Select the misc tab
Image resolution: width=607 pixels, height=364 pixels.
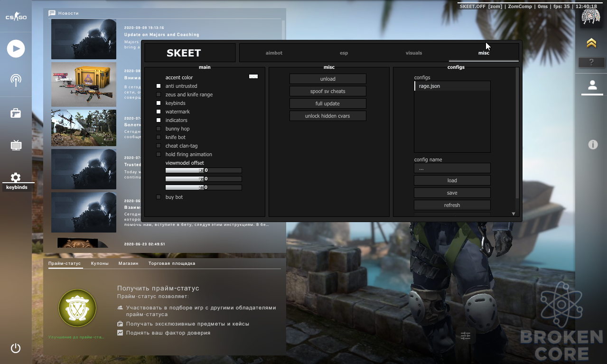point(484,53)
